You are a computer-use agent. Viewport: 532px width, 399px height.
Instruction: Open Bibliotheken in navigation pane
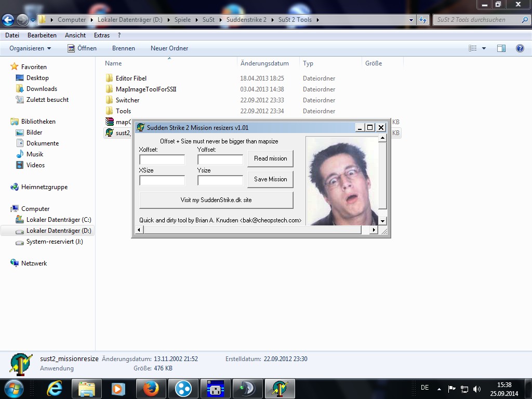[38, 122]
